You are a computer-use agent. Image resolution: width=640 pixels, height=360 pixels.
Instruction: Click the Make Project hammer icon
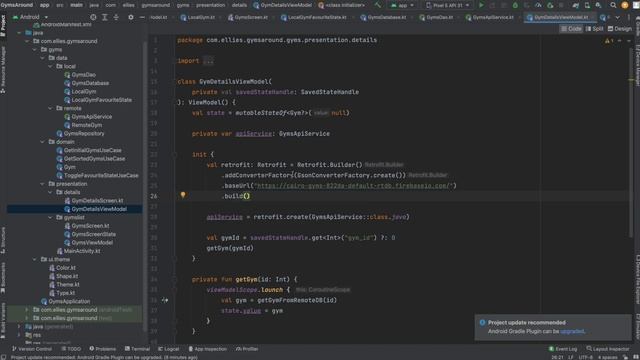(378, 5)
